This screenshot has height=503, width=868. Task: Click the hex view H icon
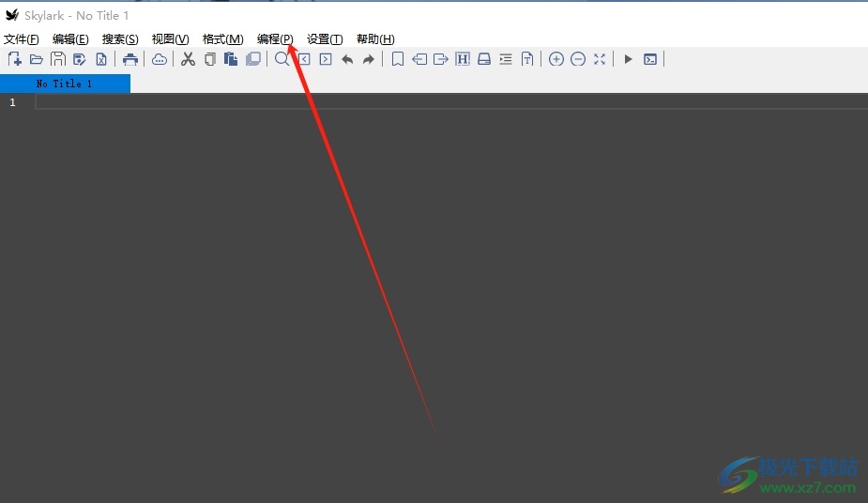[x=463, y=59]
